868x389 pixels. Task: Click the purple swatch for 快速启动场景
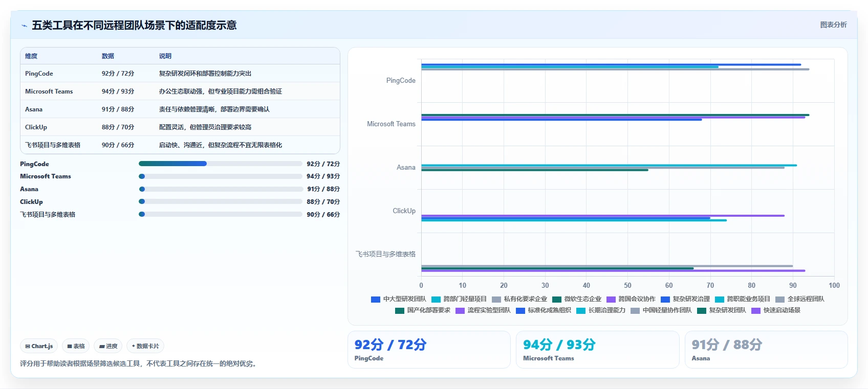click(756, 310)
